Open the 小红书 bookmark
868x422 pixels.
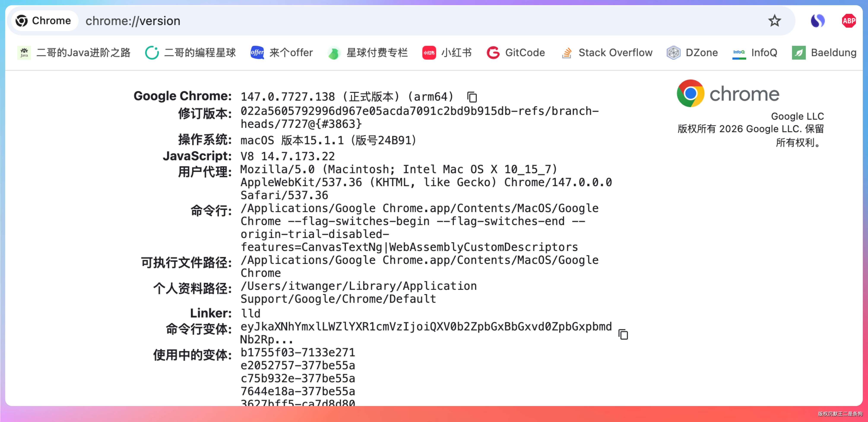(x=447, y=52)
